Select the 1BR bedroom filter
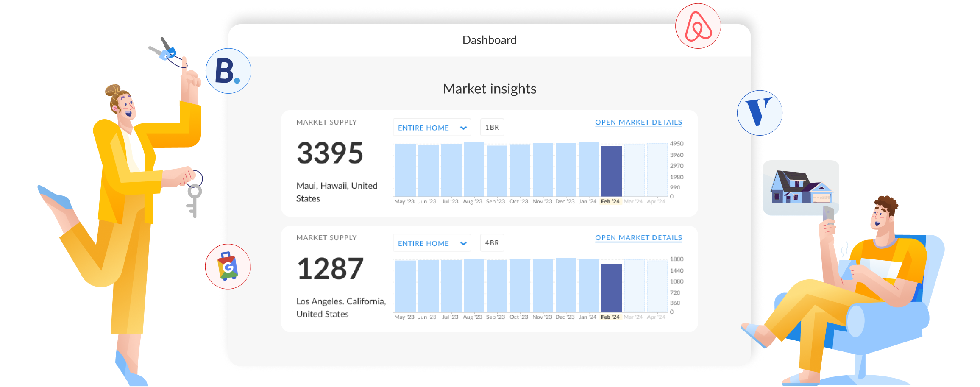This screenshot has height=387, width=980. pos(492,127)
